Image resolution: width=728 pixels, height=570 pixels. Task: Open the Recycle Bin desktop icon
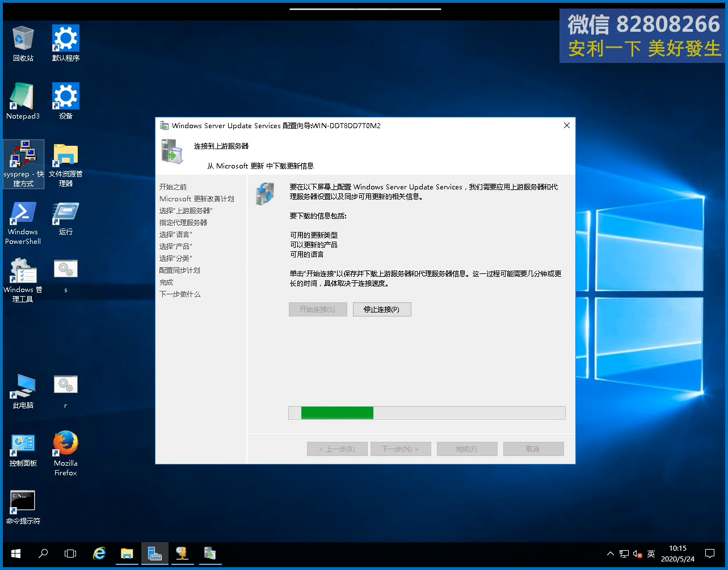(23, 43)
